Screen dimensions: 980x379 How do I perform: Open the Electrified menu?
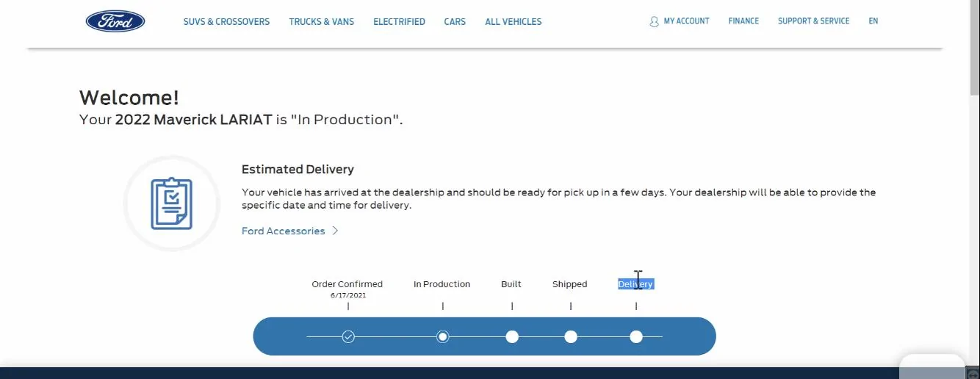pos(399,22)
